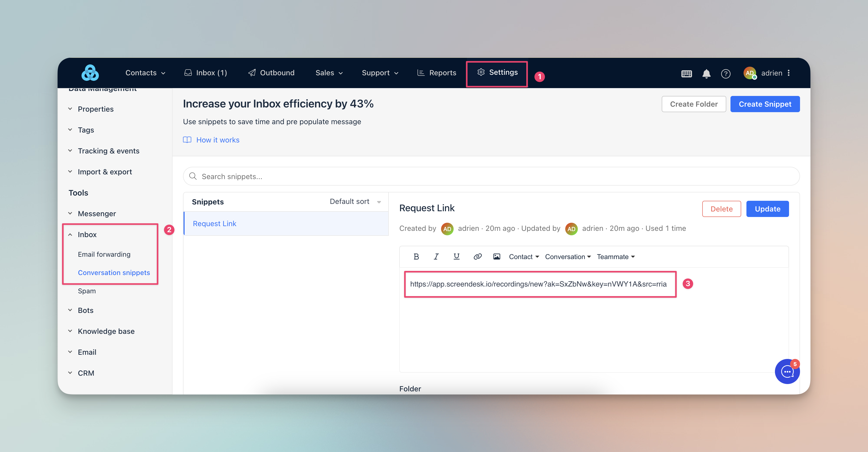Viewport: 868px width, 452px height.
Task: Click the keyboard shortcuts icon
Action: [x=686, y=73]
